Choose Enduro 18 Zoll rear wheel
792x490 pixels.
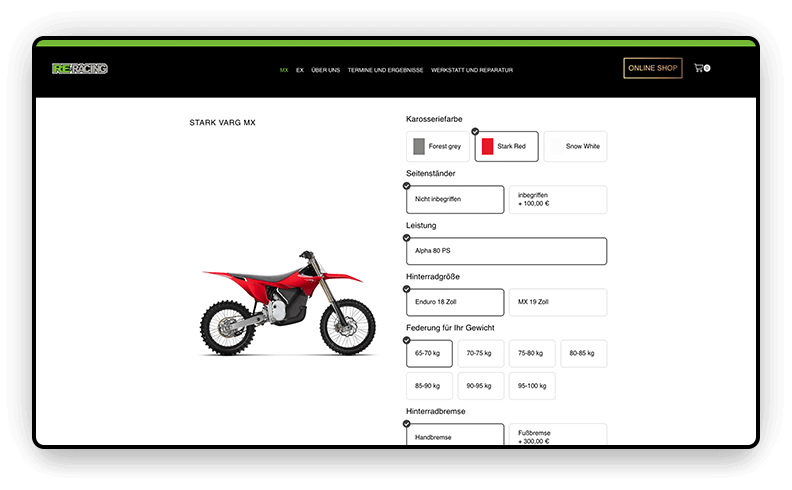455,303
